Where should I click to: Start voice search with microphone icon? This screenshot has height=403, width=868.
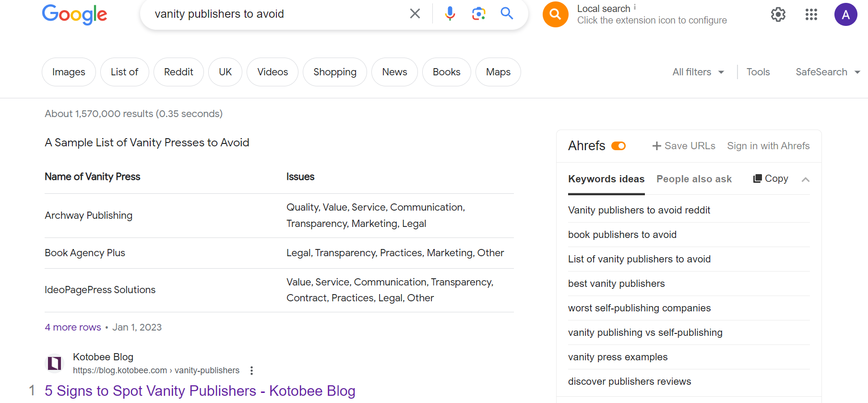pyautogui.click(x=450, y=13)
